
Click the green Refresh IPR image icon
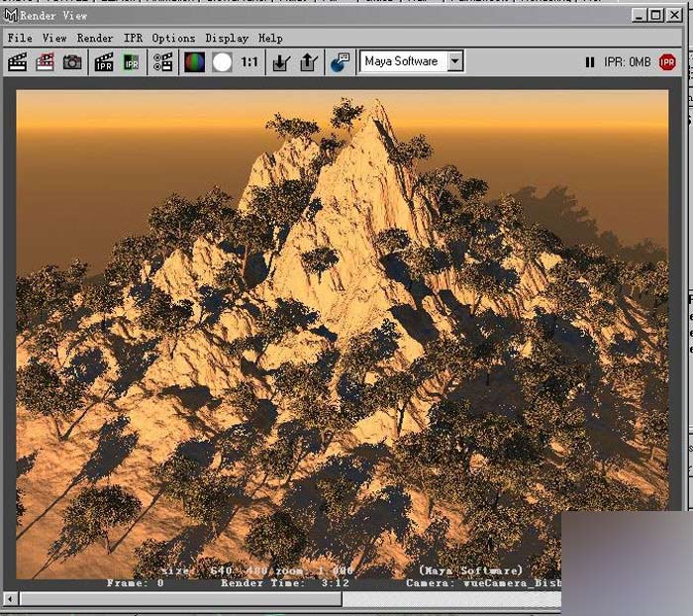coord(131,62)
